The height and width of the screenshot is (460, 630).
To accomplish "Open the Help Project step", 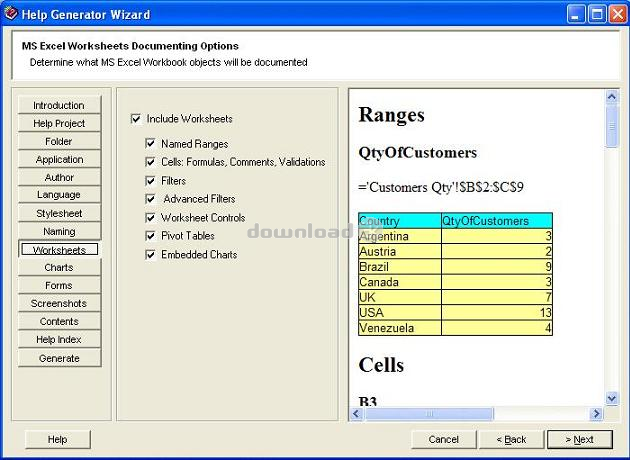I will 59,123.
